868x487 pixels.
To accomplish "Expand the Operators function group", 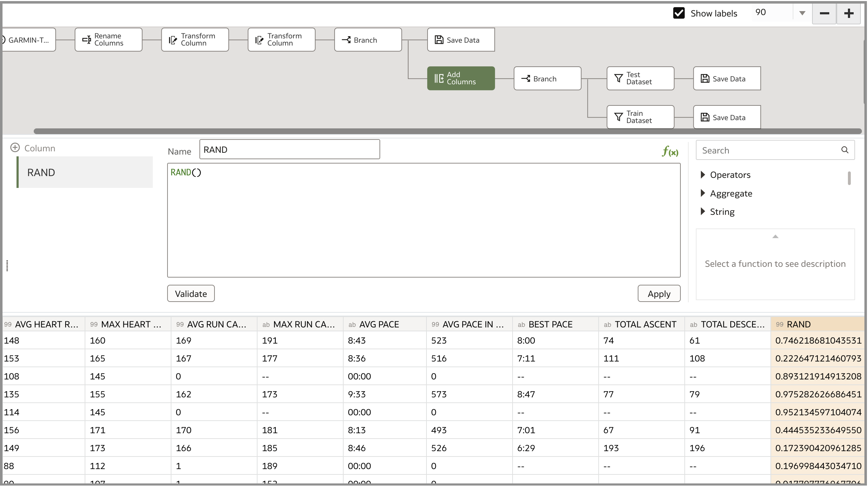I will tap(703, 175).
